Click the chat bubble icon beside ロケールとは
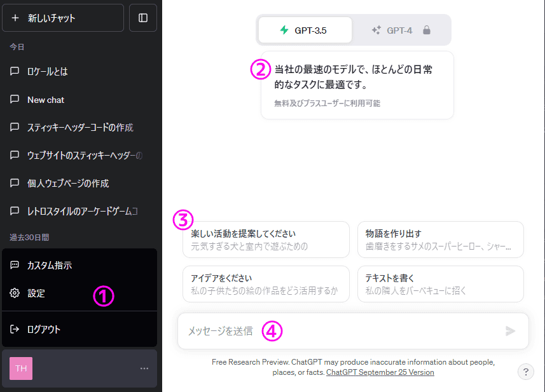This screenshot has width=545, height=392. pos(15,71)
